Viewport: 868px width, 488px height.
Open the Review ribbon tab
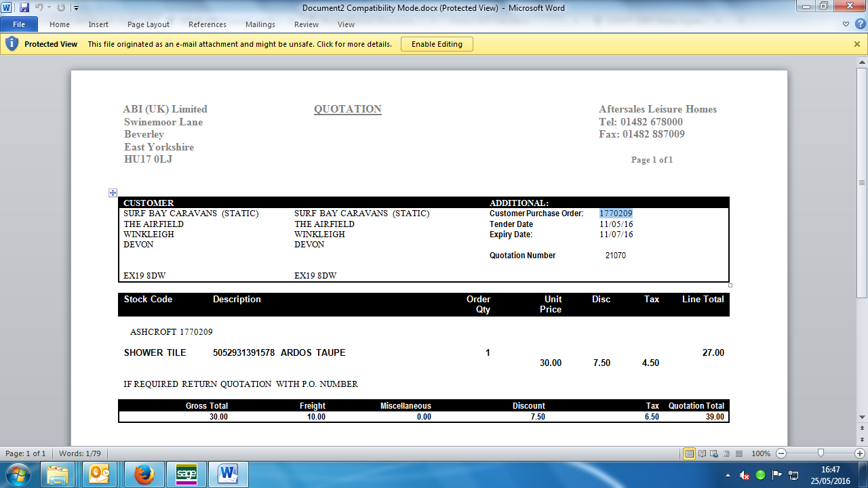tap(307, 24)
